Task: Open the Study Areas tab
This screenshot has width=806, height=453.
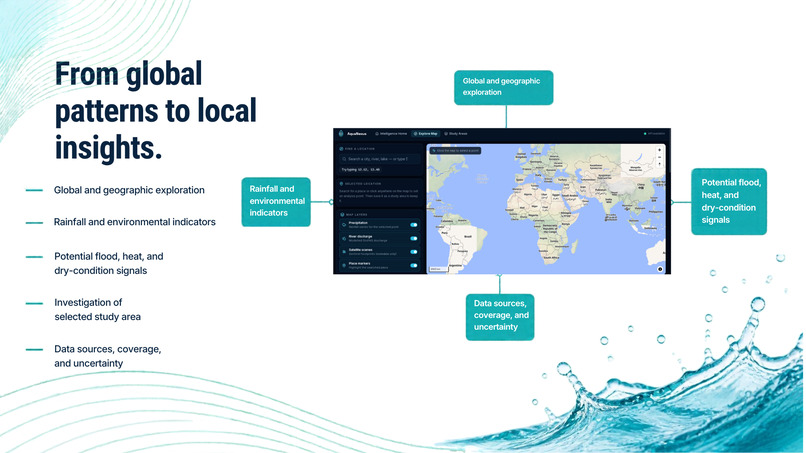Action: click(456, 134)
